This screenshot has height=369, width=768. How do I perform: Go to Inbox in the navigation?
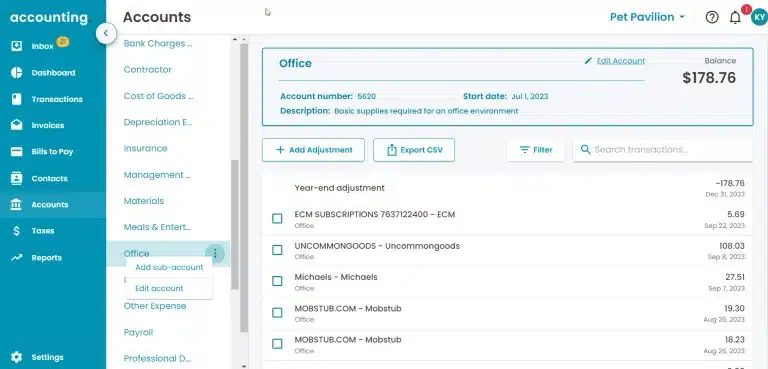pos(43,46)
